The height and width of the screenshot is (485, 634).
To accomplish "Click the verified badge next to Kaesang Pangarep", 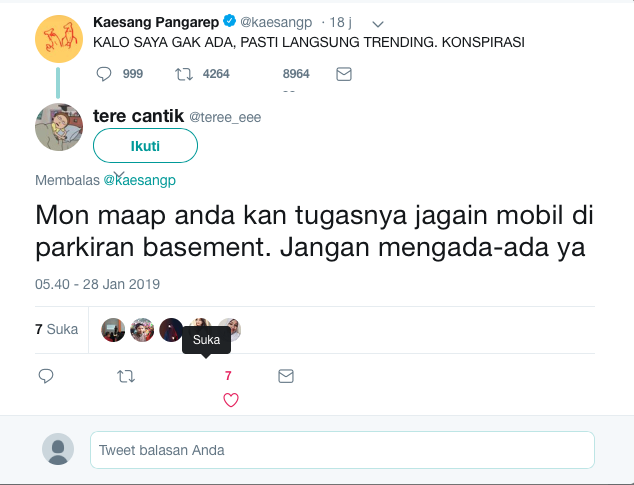I will coord(230,21).
